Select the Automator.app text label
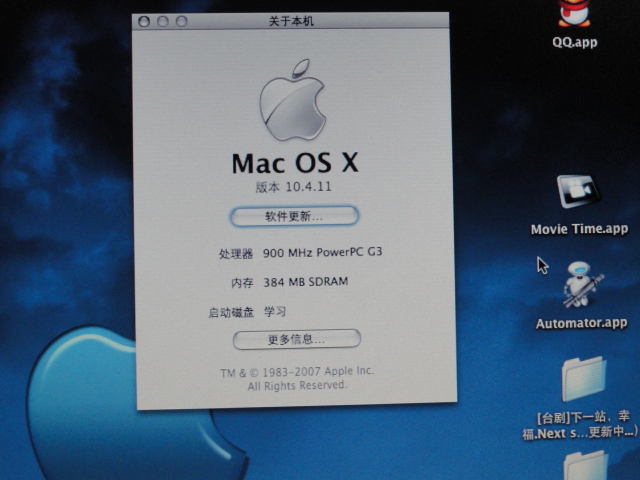 [x=581, y=323]
